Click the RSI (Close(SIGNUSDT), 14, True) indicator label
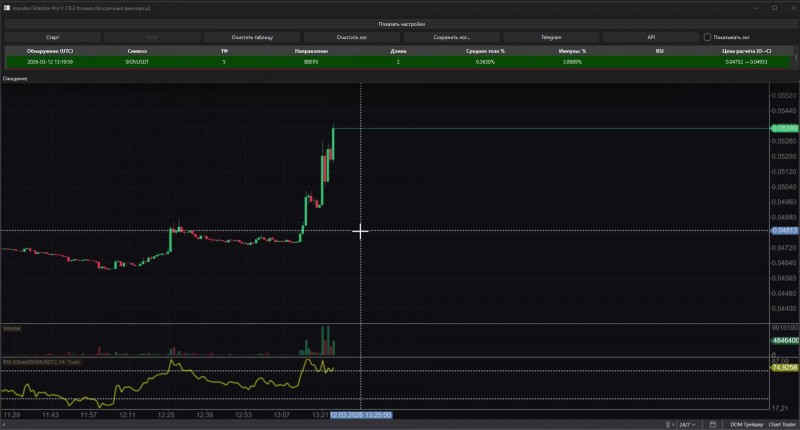This screenshot has width=800, height=430. click(x=42, y=362)
